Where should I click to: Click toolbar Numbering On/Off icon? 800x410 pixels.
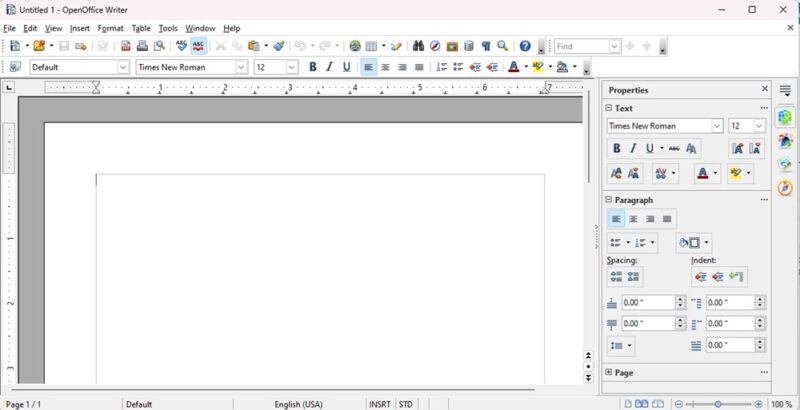click(x=442, y=67)
